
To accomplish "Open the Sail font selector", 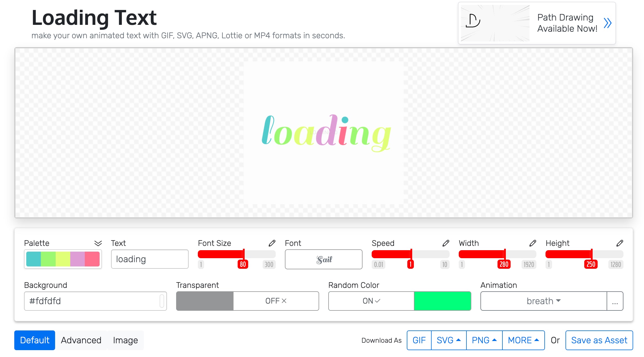I will click(323, 259).
